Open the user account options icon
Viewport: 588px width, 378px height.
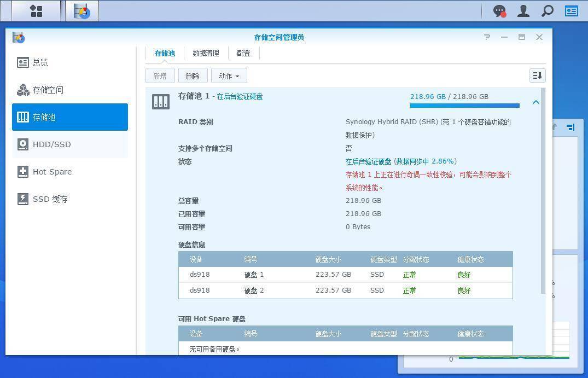point(523,11)
